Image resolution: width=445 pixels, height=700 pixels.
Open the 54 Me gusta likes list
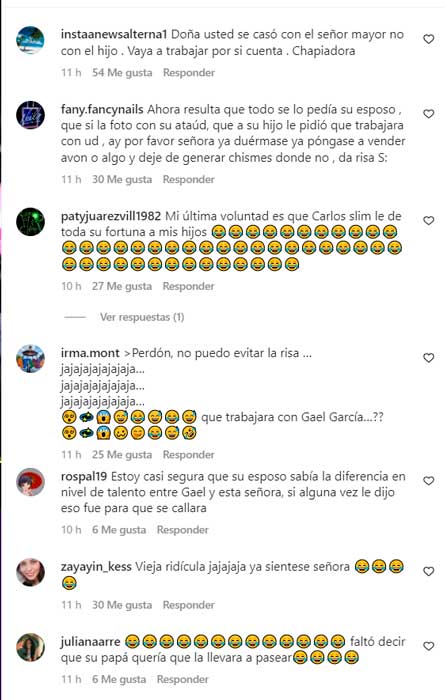point(122,72)
